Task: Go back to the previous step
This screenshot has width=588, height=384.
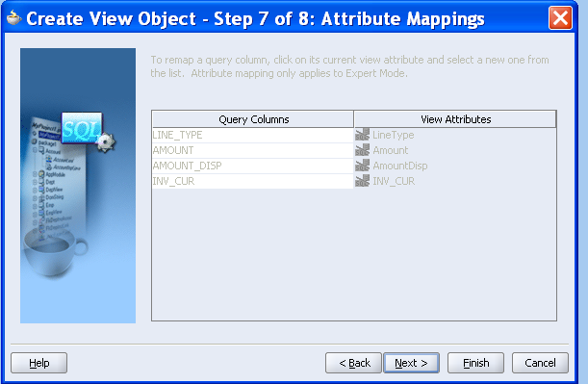Action: 353,363
